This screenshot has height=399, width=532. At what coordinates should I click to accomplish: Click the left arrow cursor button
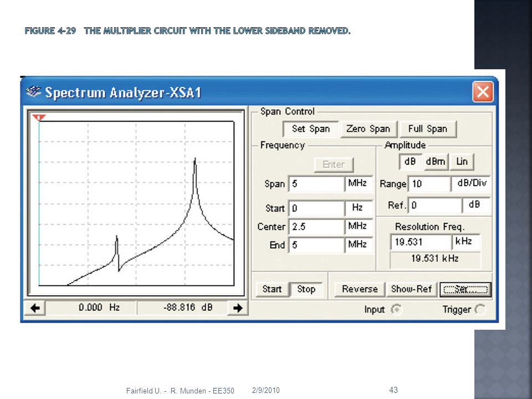(35, 308)
